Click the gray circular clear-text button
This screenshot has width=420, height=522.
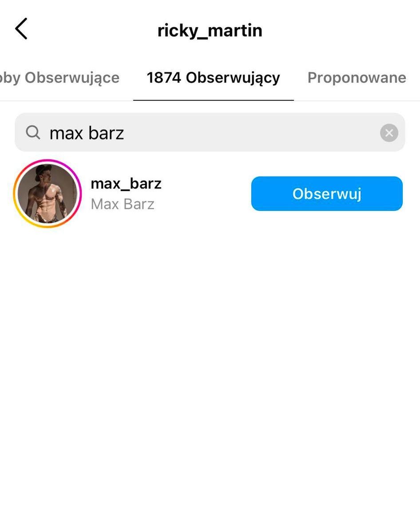[x=389, y=133]
